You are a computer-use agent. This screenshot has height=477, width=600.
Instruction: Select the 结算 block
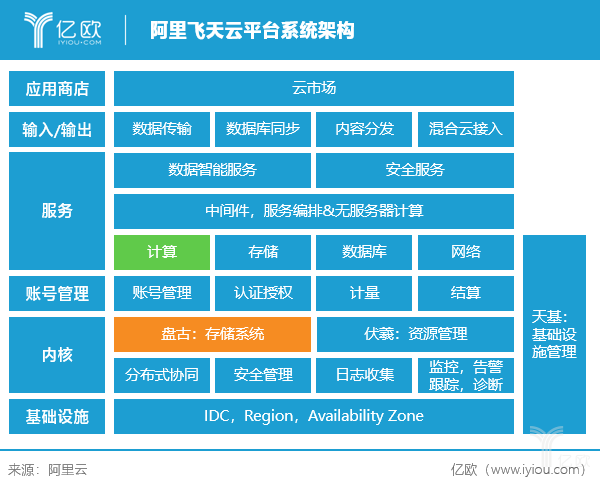coord(466,293)
